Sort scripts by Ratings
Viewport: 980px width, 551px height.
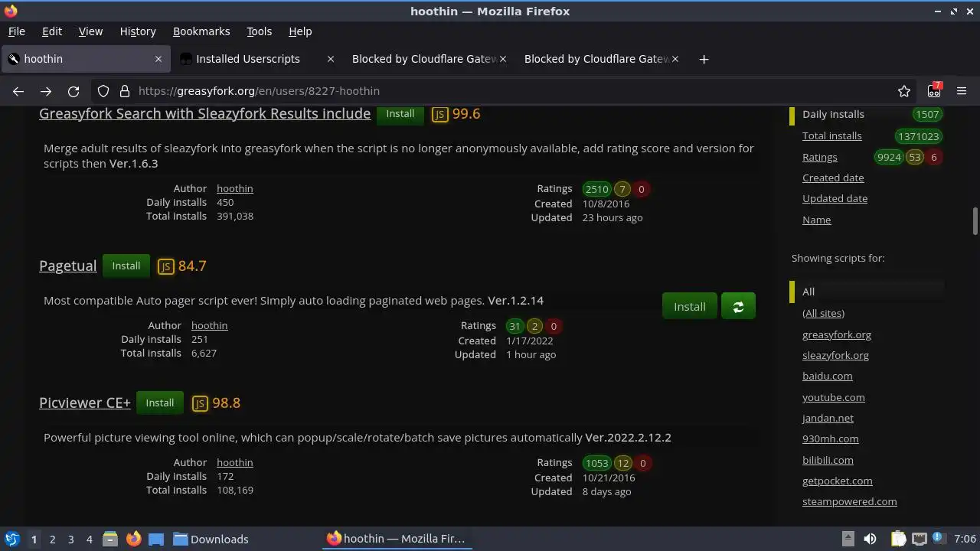(819, 157)
